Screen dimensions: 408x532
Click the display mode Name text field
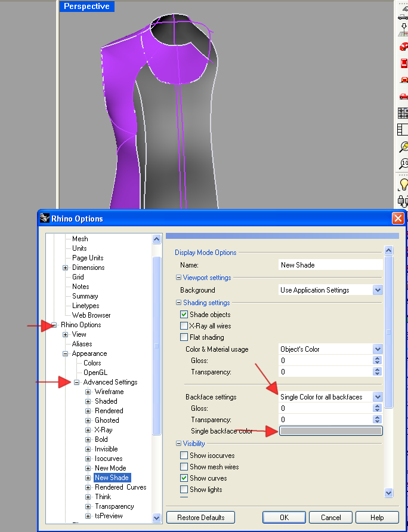click(330, 265)
